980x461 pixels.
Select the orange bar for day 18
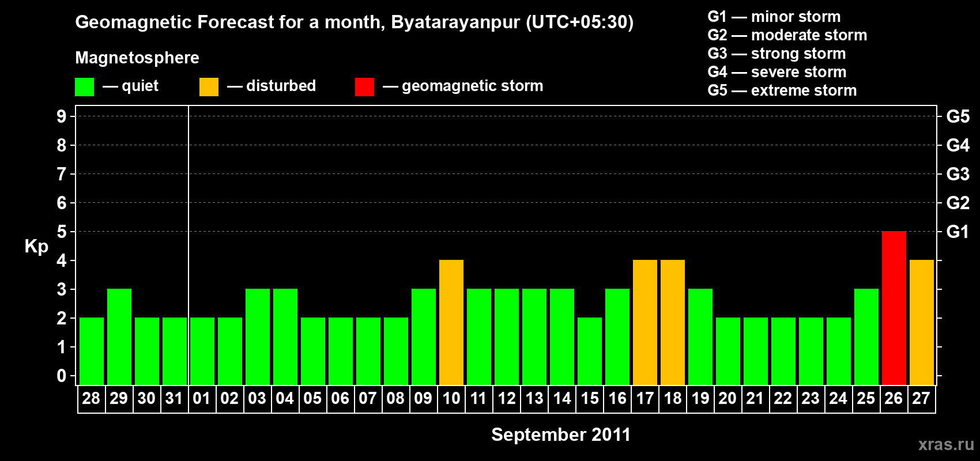tap(673, 323)
